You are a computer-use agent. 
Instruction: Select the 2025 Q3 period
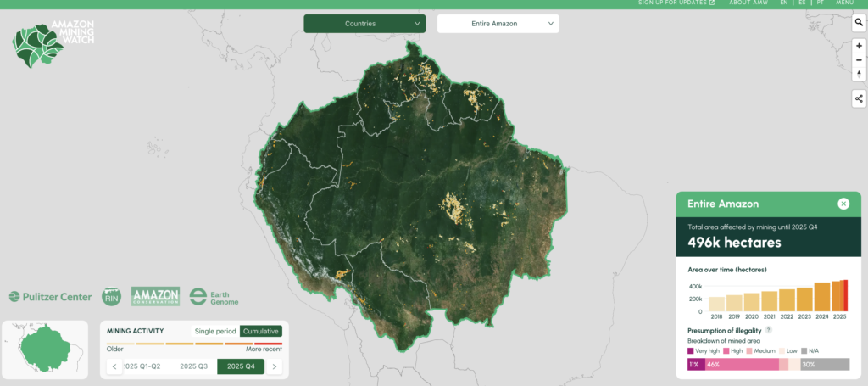[x=193, y=366]
